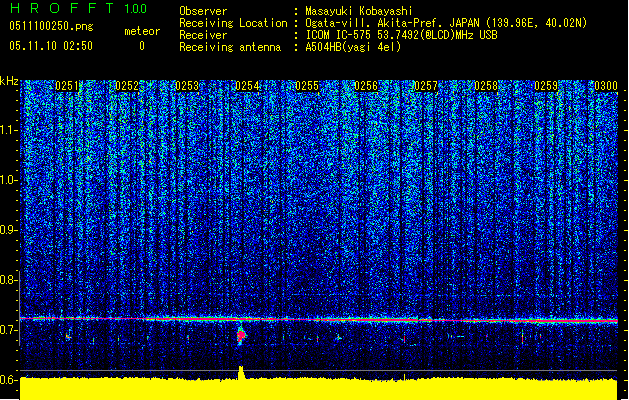Viewport: 629px width, 400px height.
Task: Click the 1.0 kHz axis label
Action: [8, 180]
